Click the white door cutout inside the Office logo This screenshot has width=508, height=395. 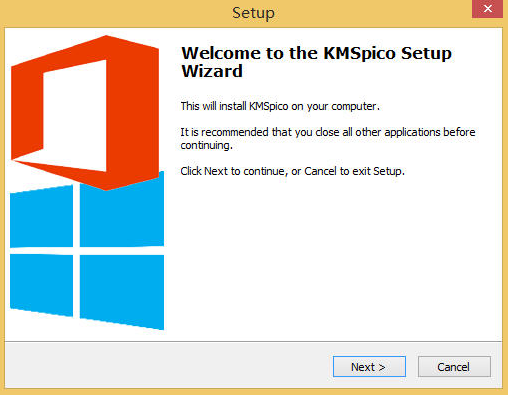coord(75,117)
